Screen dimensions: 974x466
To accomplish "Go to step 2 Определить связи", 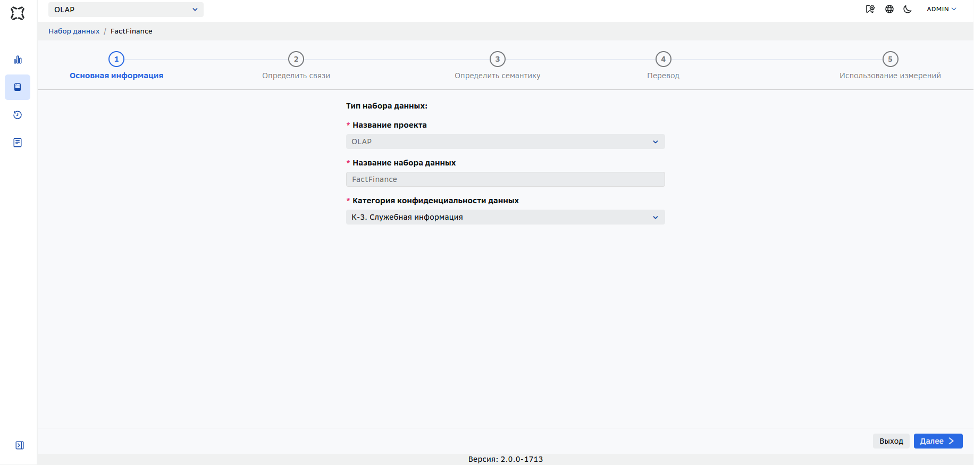I will point(296,66).
